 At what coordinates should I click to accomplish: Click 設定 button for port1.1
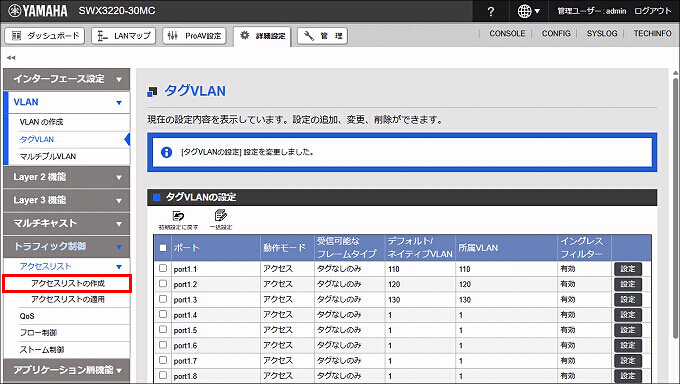point(628,269)
